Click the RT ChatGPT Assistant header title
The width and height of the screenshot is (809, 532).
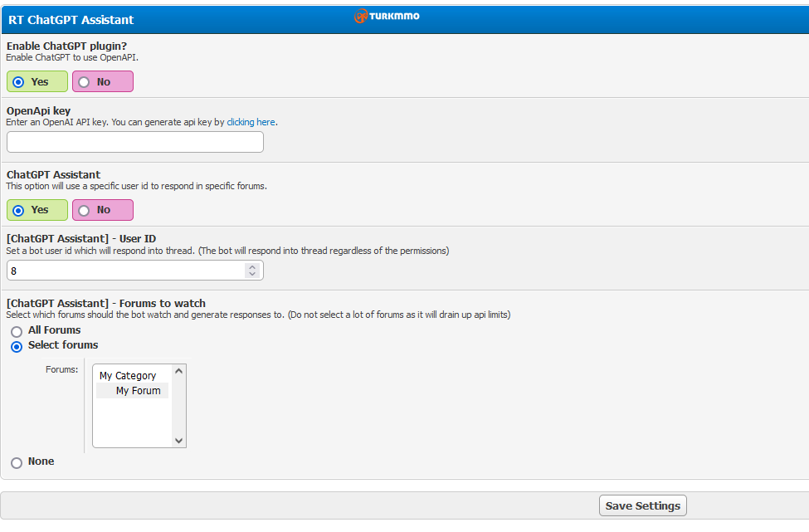(x=71, y=20)
